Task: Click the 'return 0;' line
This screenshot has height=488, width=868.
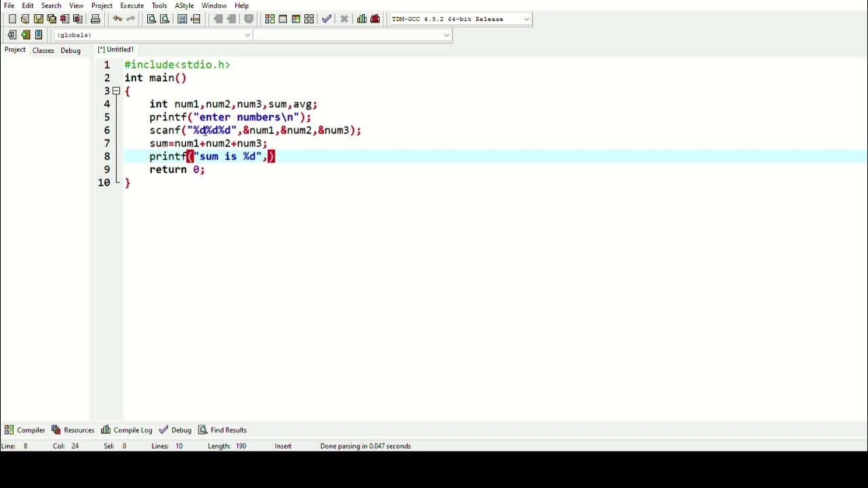Action: [177, 169]
